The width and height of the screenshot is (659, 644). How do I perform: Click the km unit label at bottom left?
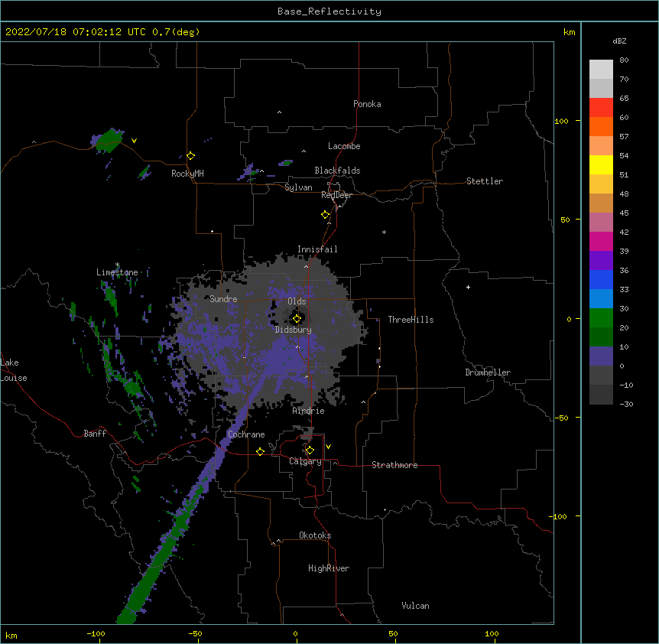point(11,635)
